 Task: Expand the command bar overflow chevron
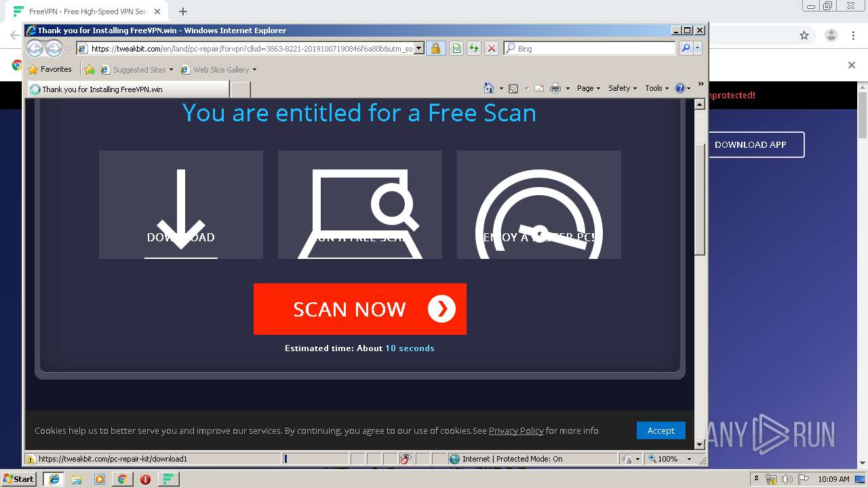701,84
